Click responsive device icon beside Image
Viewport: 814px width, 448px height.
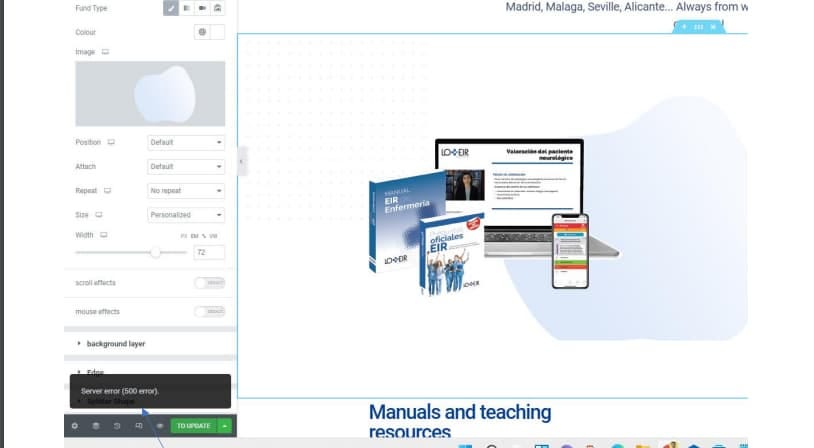(105, 52)
